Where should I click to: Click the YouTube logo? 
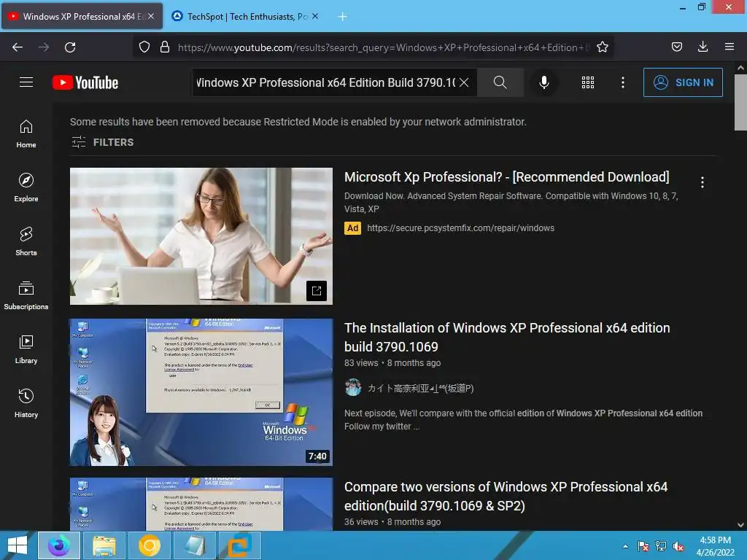click(85, 82)
